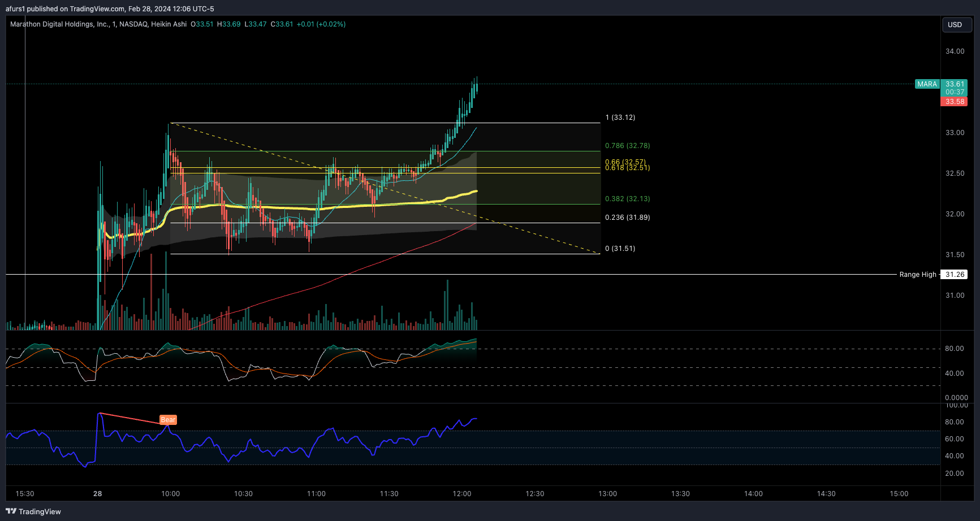
Task: Click the 32.50 price axis label
Action: [x=955, y=173]
